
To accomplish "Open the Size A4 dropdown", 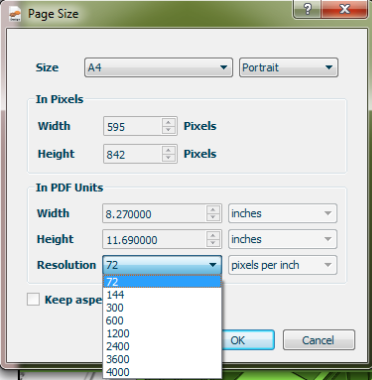I will coord(158,68).
